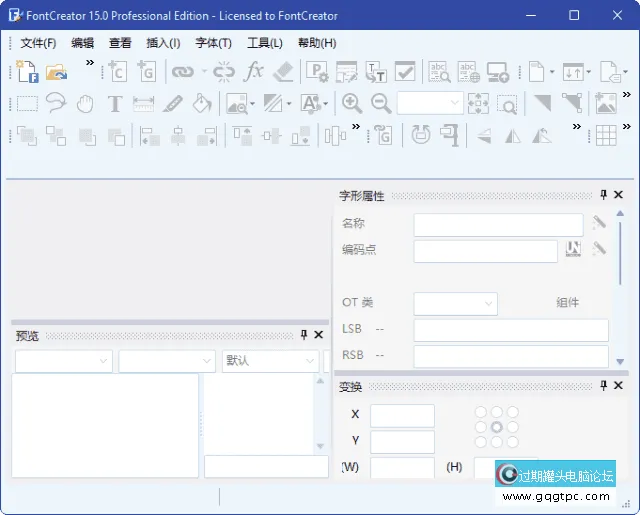Viewport: 640px width, 515px height.
Task: Select the pencil draw tool
Action: [x=173, y=104]
